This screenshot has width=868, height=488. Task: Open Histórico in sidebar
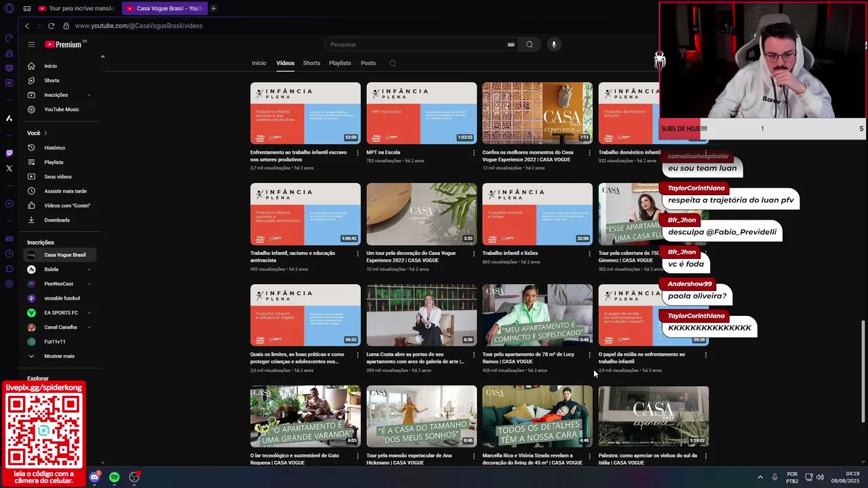tap(61, 148)
